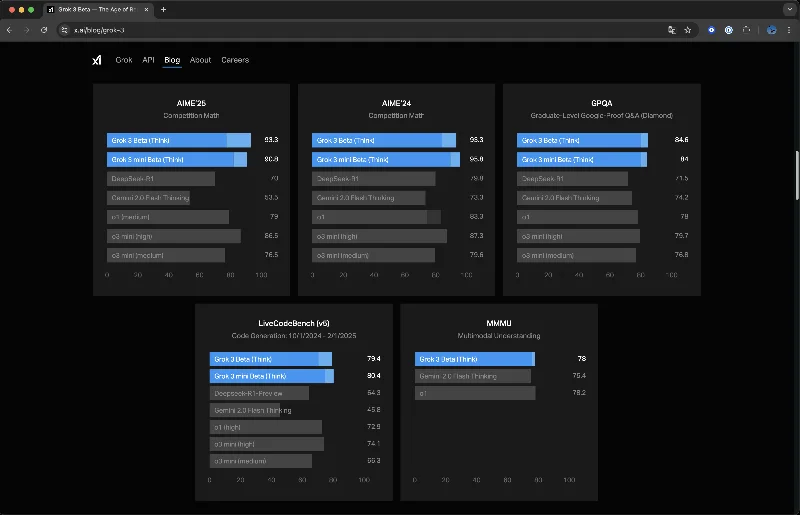Open the site information icon in address bar
This screenshot has height=515, width=800.
(x=64, y=30)
